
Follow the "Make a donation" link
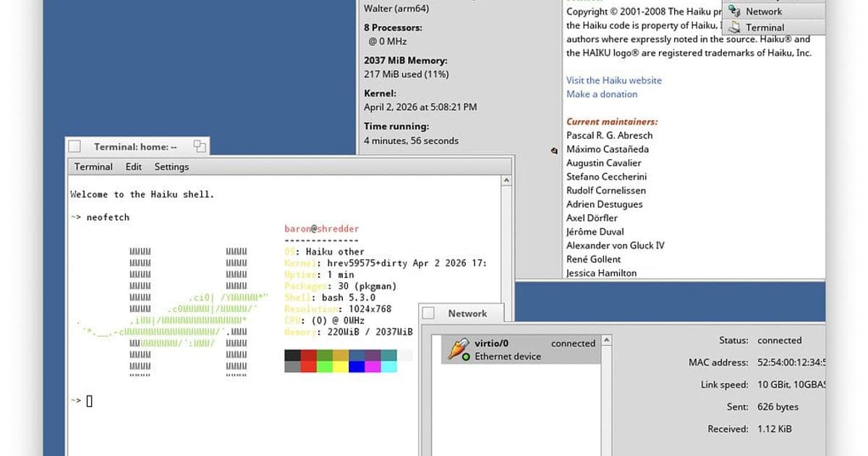[602, 94]
